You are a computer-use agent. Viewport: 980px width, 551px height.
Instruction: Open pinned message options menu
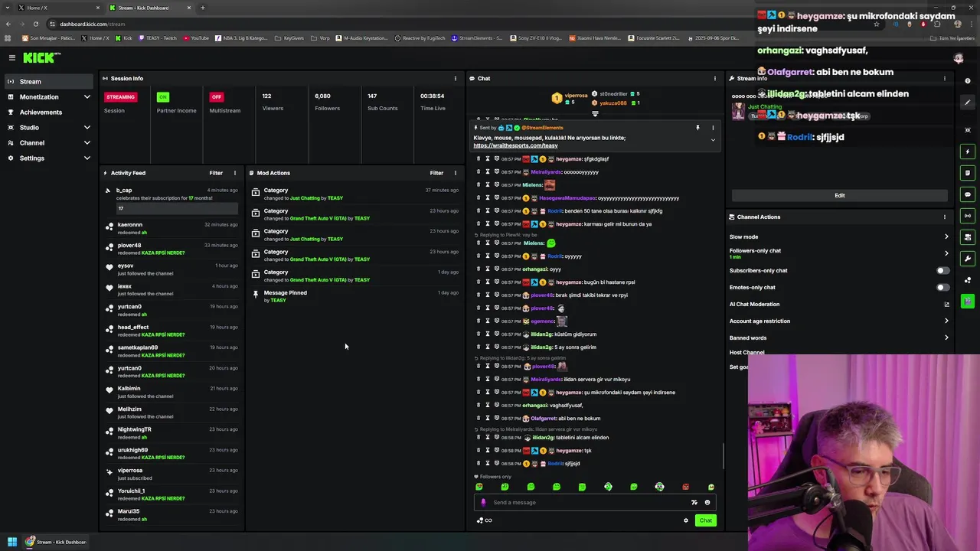[713, 128]
